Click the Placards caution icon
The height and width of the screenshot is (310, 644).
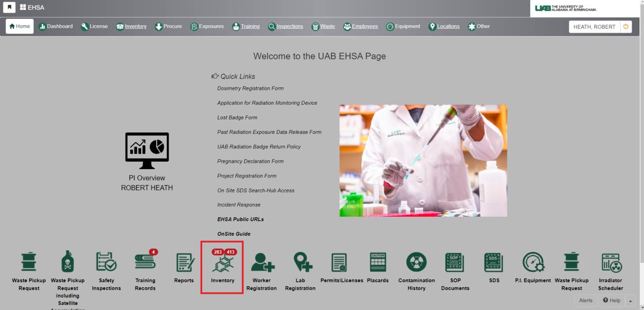click(377, 262)
